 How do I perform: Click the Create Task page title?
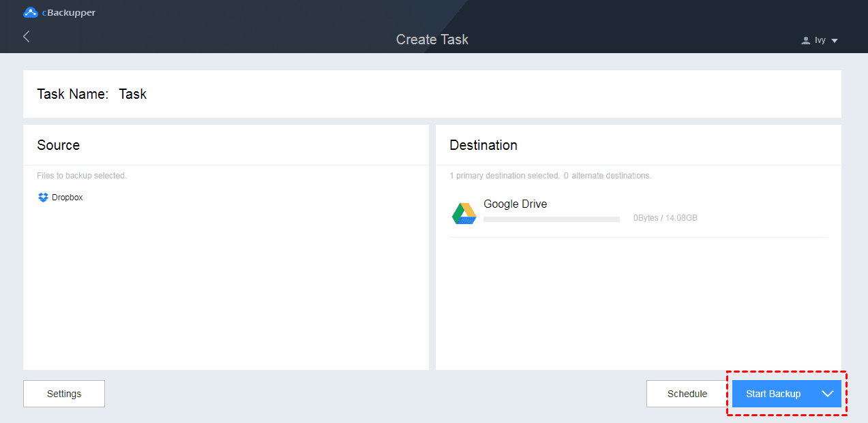tap(432, 40)
